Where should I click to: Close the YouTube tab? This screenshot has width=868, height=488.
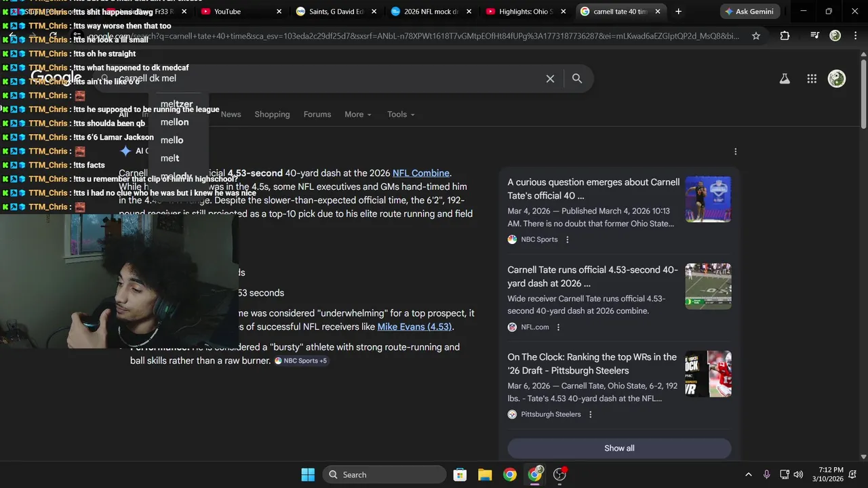coord(279,12)
